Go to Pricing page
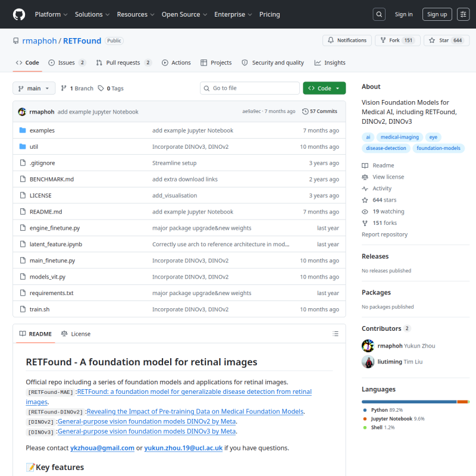476x476 pixels. 270,14
